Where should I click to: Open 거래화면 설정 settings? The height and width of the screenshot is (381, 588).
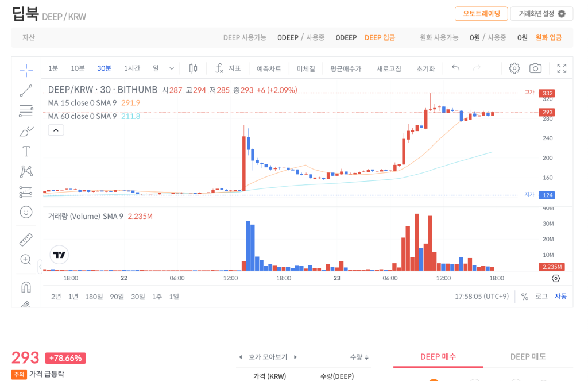(542, 14)
